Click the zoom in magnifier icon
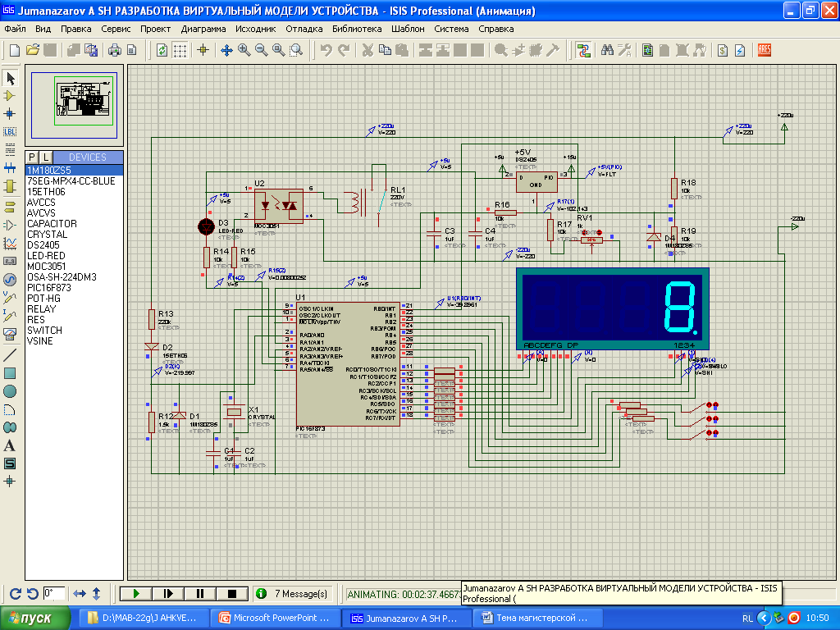The width and height of the screenshot is (840, 630). tap(244, 50)
